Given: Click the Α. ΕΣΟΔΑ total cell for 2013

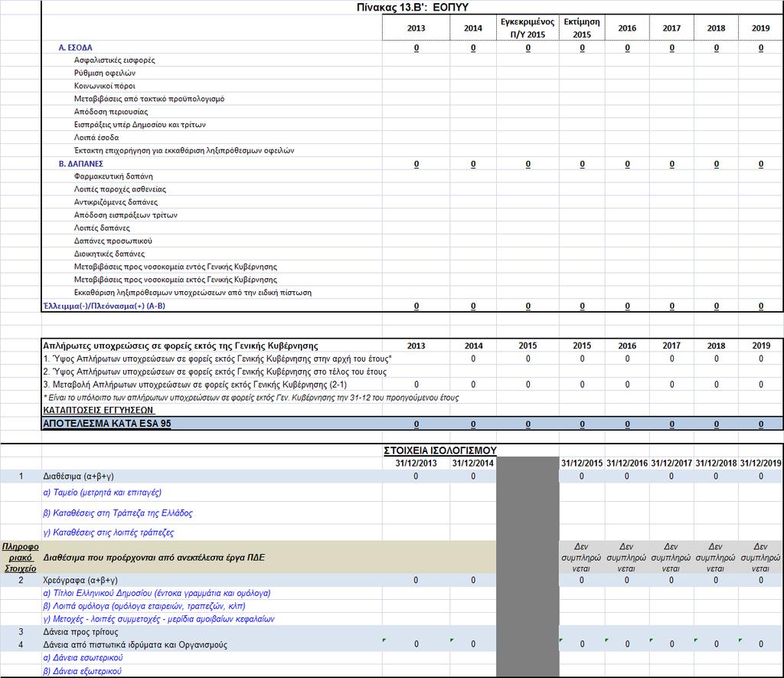Looking at the screenshot, I should pos(416,48).
